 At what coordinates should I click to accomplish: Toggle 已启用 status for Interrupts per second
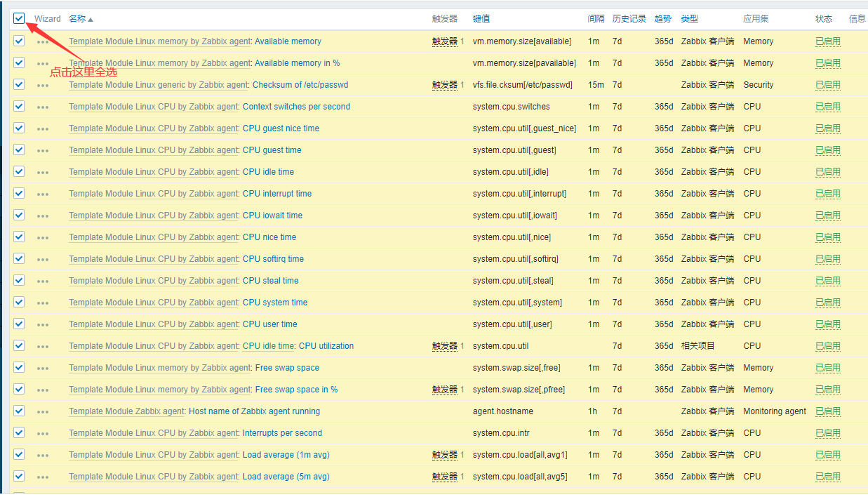[x=828, y=433]
